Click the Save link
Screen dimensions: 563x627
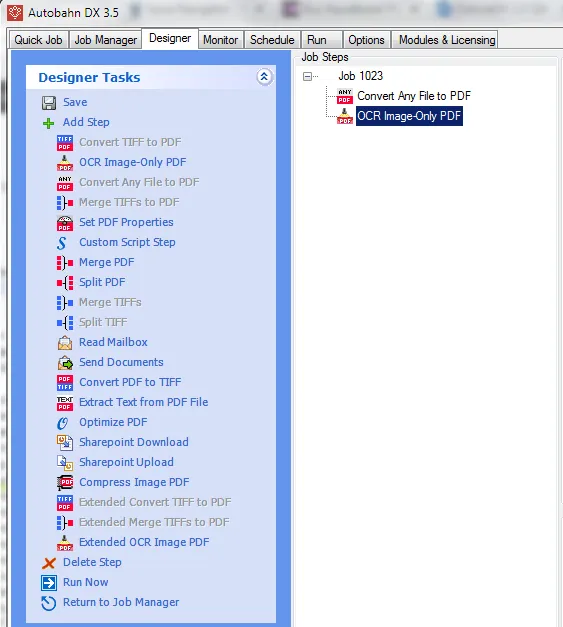(x=75, y=102)
